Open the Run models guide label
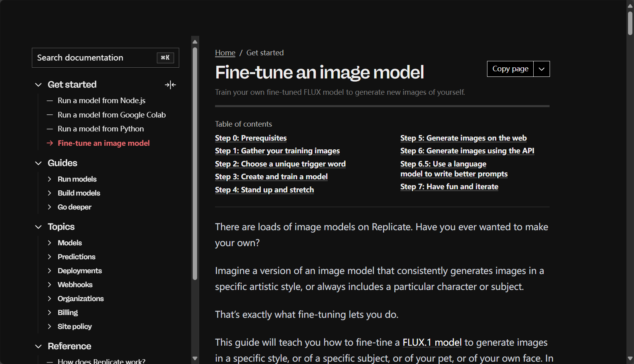This screenshot has height=364, width=634. click(x=77, y=179)
